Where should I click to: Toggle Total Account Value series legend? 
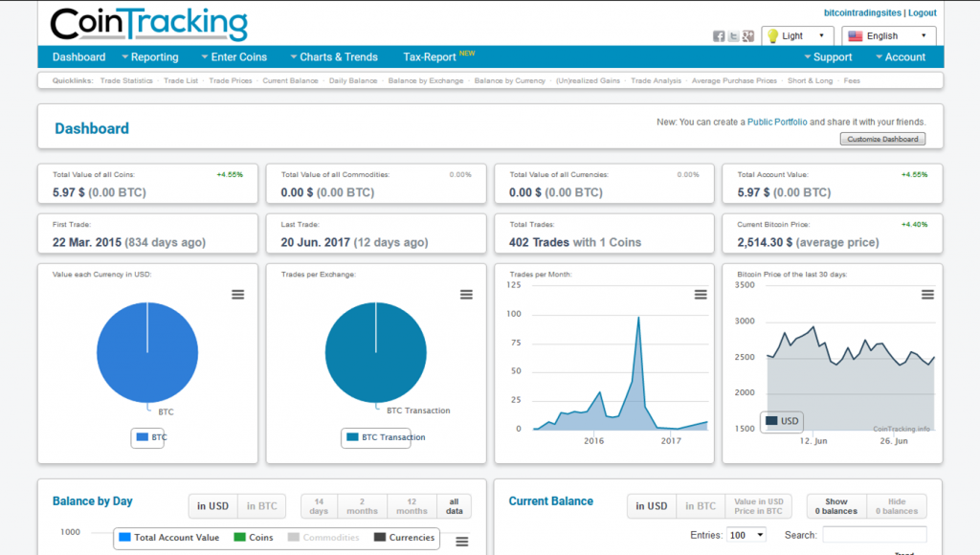[168, 538]
